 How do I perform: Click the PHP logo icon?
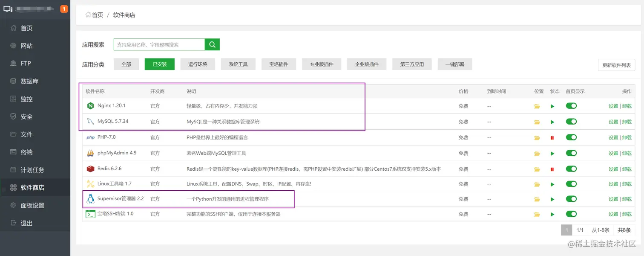tap(90, 137)
